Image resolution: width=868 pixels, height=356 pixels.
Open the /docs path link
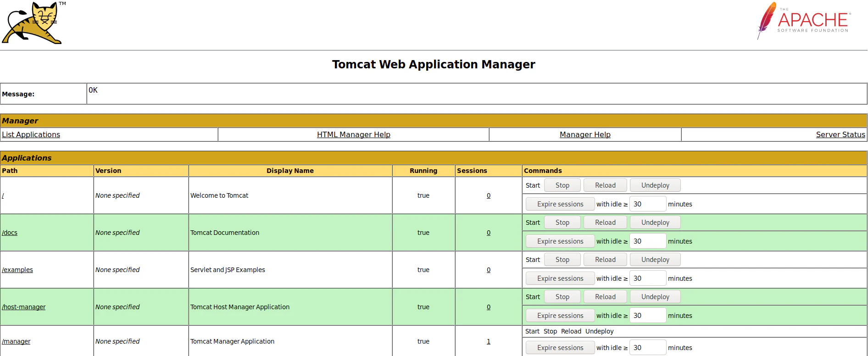(10, 233)
